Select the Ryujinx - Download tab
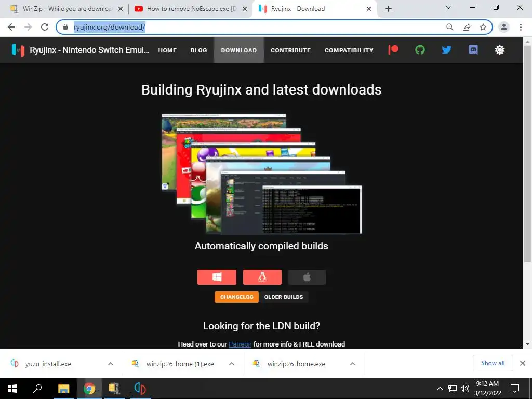This screenshot has height=399, width=532. 314,9
